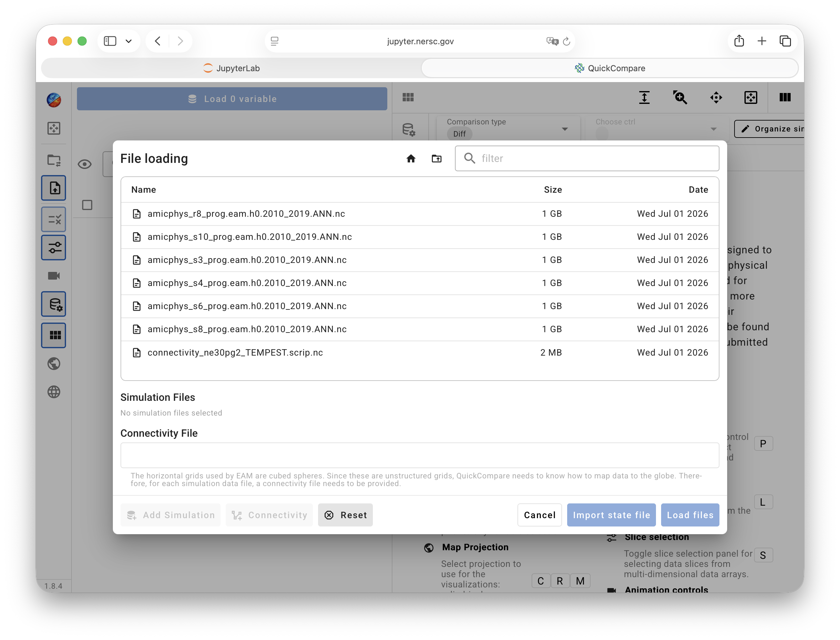Image resolution: width=840 pixels, height=640 pixels.
Task: Click the Connectivity button
Action: click(269, 515)
